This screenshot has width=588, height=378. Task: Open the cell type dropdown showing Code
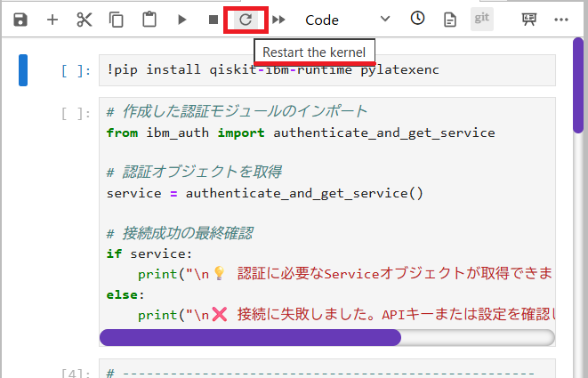coord(338,19)
